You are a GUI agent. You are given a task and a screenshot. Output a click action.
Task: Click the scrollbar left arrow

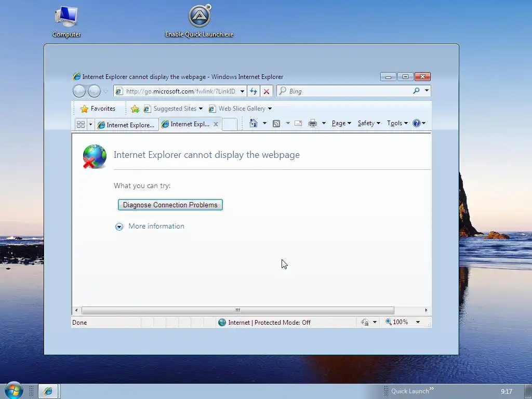point(76,310)
